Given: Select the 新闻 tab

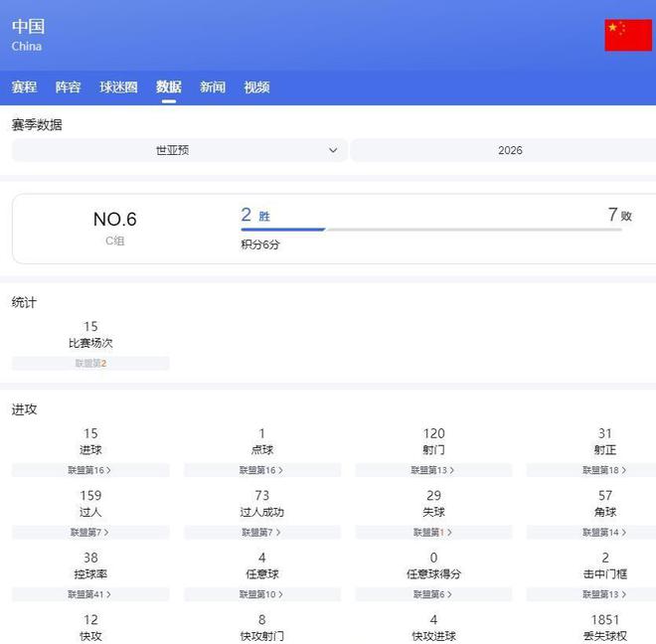Looking at the screenshot, I should pos(212,87).
